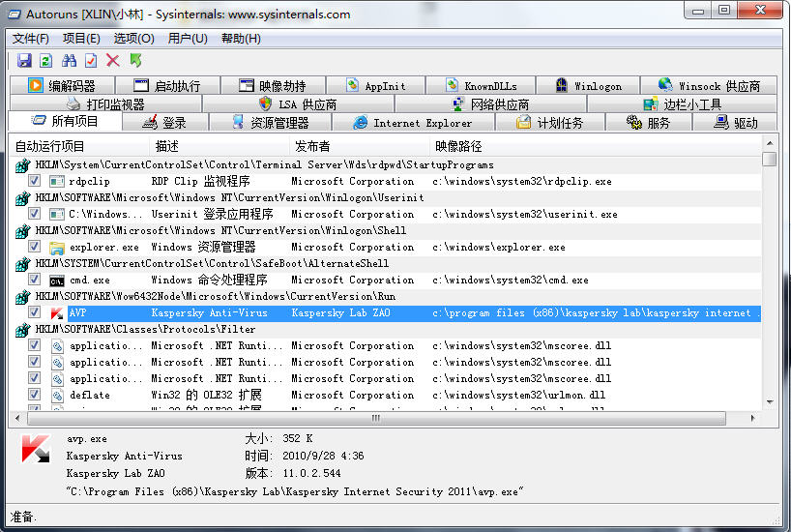This screenshot has width=791, height=532.
Task: Click the explorer.exe folder icon
Action: 56,248
